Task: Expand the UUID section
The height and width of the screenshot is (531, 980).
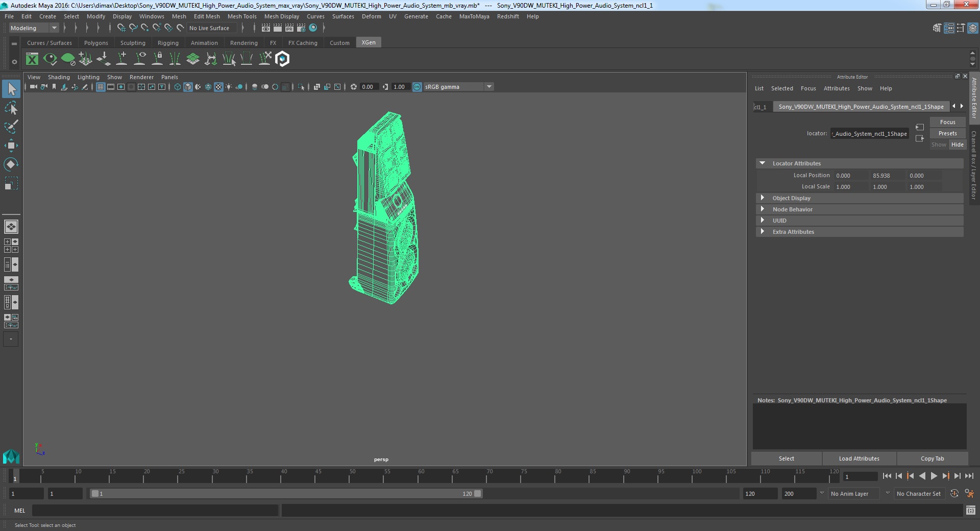Action: [x=762, y=221]
